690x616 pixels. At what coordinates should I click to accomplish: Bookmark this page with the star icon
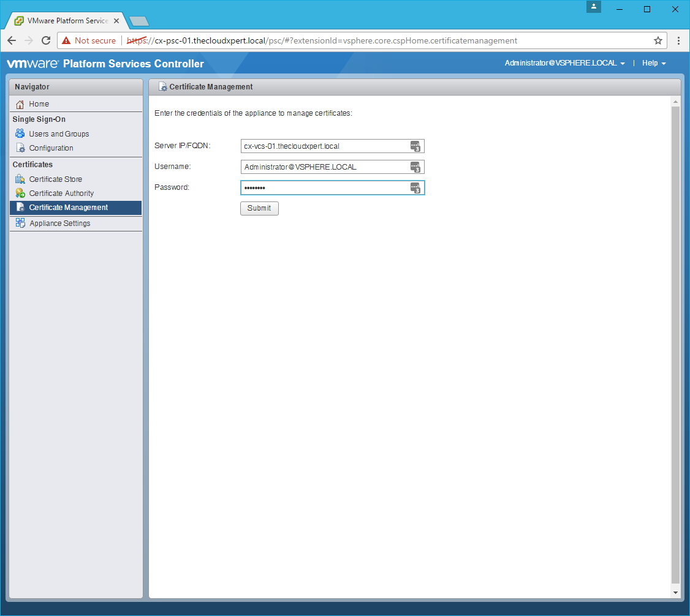(658, 40)
